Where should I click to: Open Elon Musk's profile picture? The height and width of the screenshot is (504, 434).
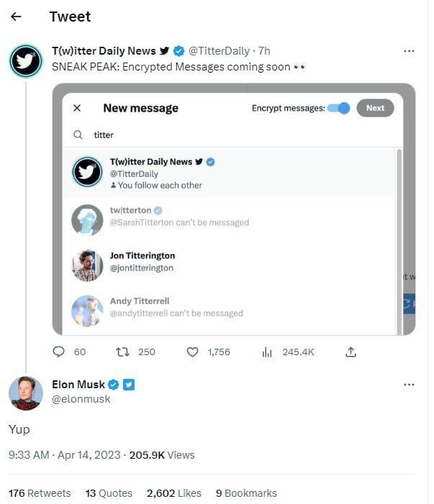point(25,393)
